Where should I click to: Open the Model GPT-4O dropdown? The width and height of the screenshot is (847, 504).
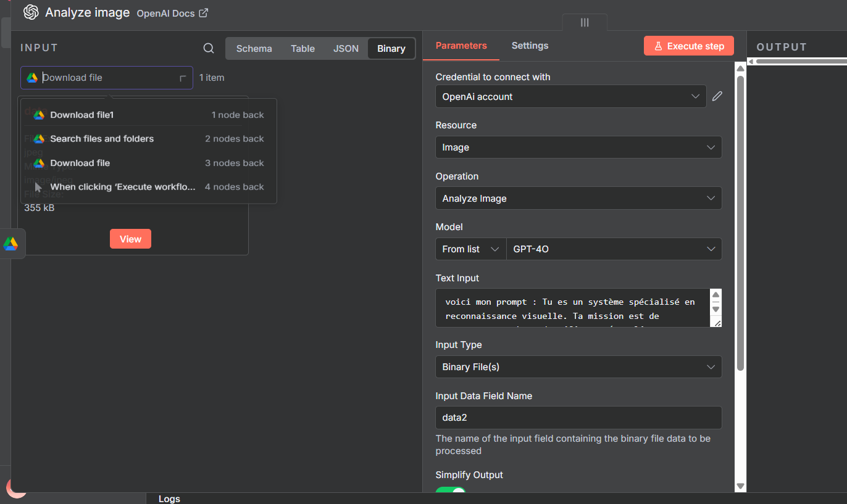click(x=613, y=249)
